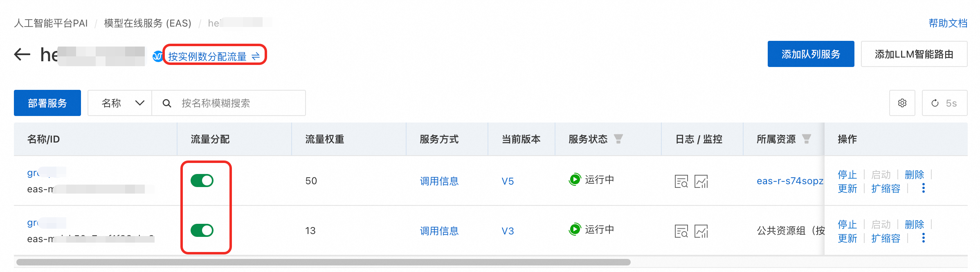Click the horizontal table scrollbar

click(323, 262)
